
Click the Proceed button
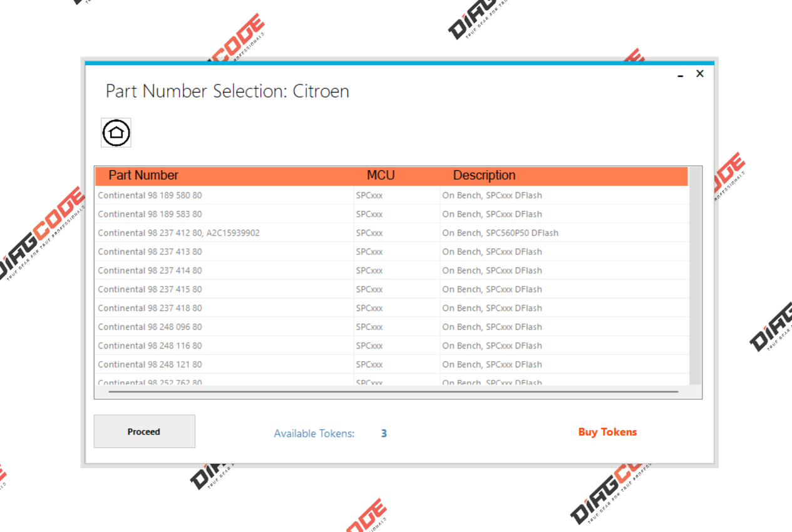point(144,431)
